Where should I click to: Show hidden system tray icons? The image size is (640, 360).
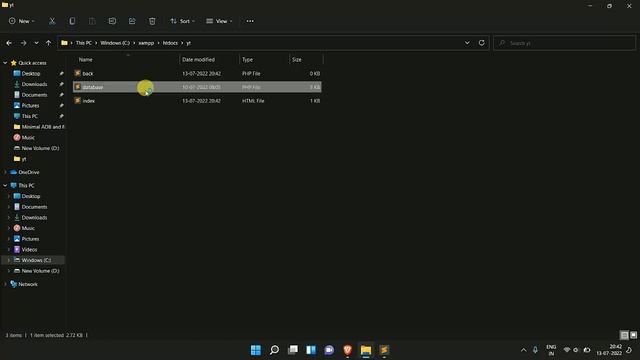point(524,350)
